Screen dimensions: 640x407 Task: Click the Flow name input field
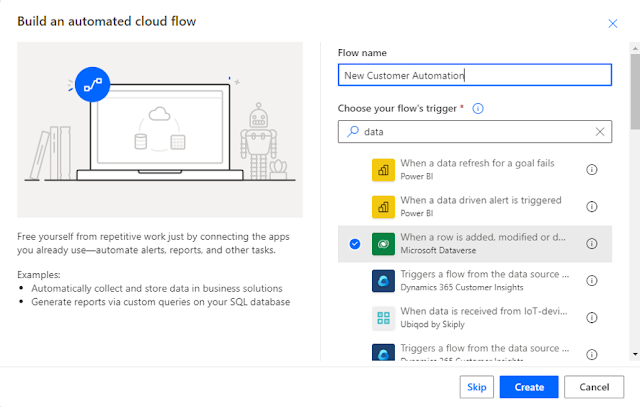coord(474,75)
